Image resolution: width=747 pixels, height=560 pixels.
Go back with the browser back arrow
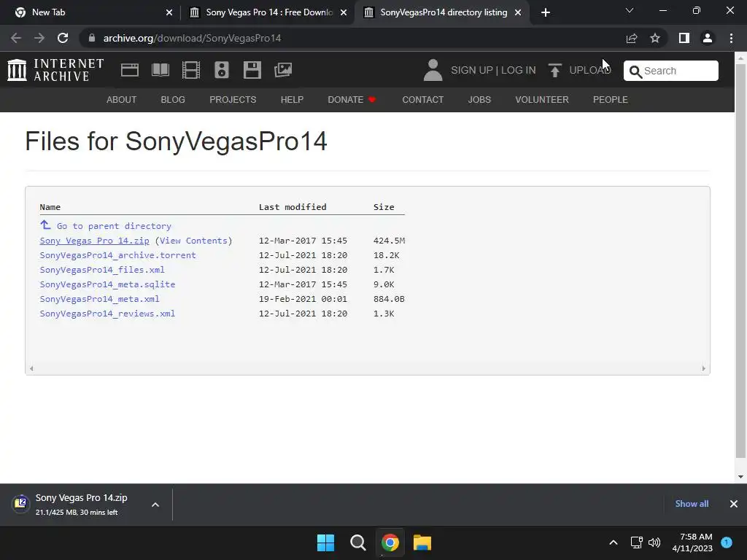click(x=16, y=38)
